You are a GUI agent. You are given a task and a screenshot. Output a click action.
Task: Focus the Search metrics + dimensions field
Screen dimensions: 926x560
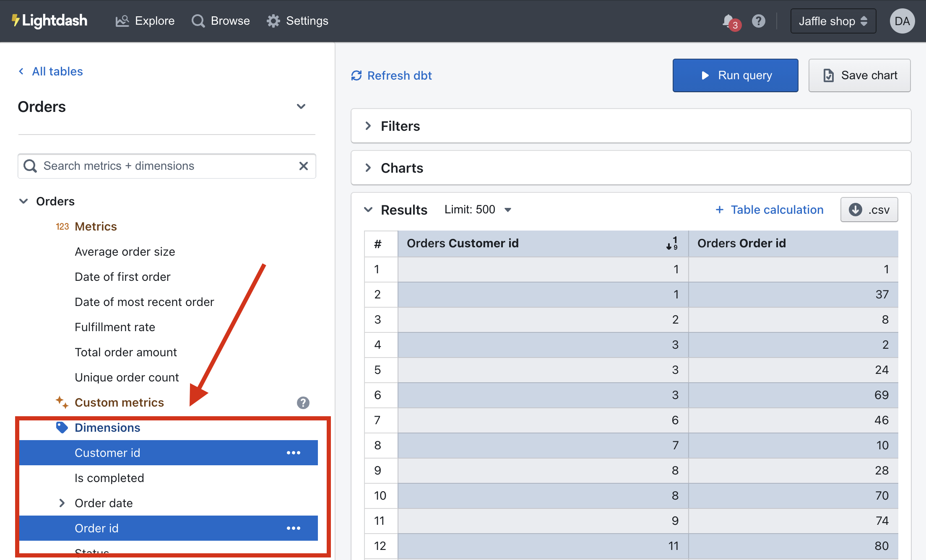[x=164, y=166]
